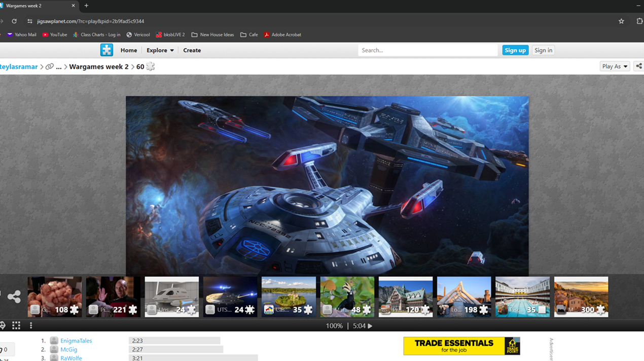Expand the Explore dropdown menu
The image size is (644, 361).
[x=160, y=50]
